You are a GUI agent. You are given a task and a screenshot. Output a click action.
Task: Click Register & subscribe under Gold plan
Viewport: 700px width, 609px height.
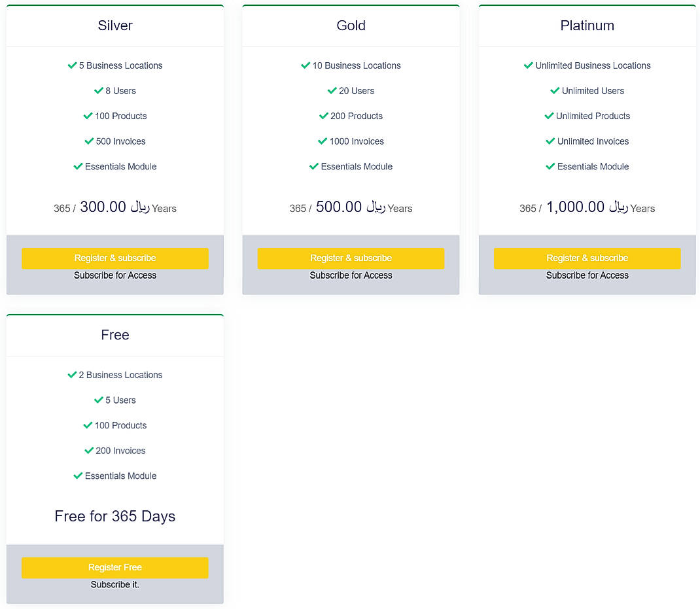[351, 258]
